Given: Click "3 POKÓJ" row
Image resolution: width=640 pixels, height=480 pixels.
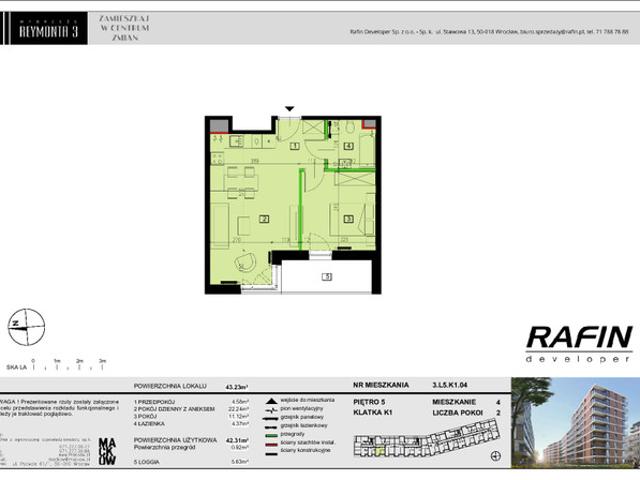Looking at the screenshot, I should tap(191, 416).
